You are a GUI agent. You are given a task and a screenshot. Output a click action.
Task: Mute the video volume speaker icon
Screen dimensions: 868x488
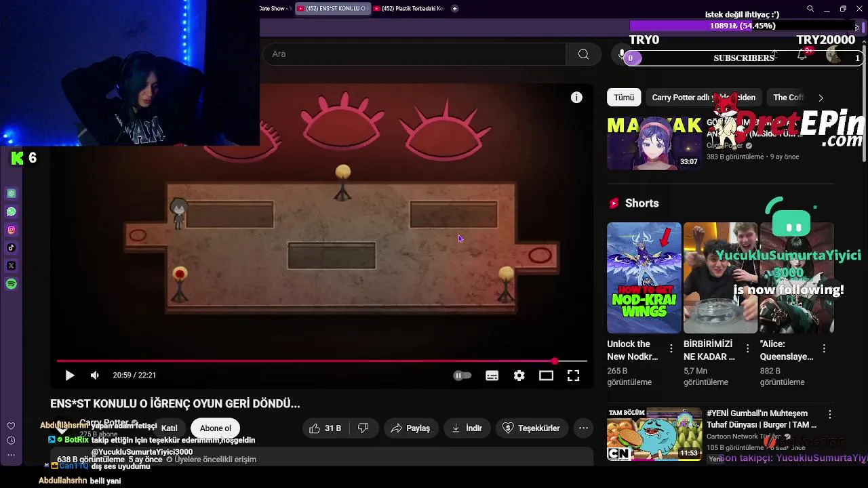point(95,375)
